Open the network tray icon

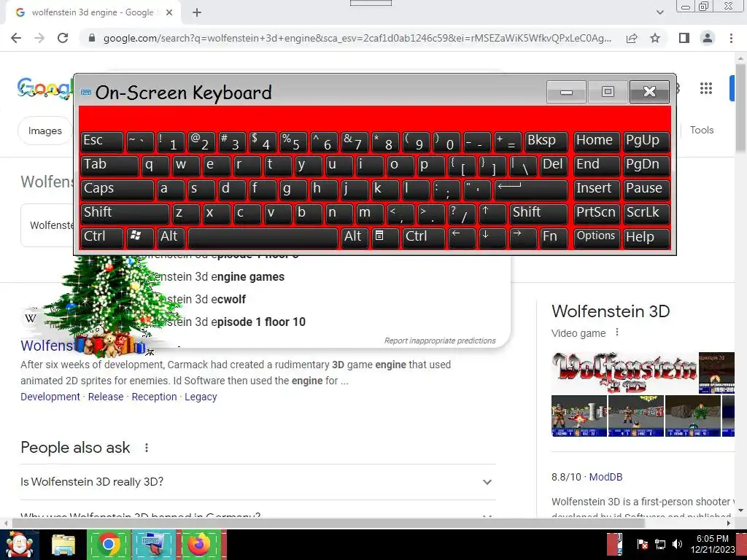[x=660, y=544]
